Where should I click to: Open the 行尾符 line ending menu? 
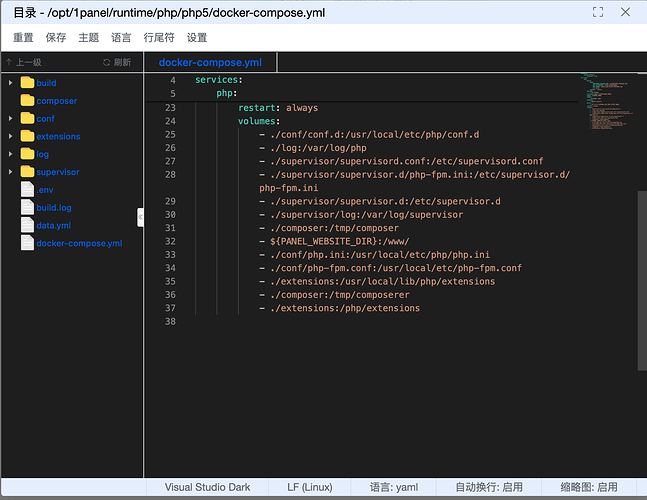click(159, 38)
